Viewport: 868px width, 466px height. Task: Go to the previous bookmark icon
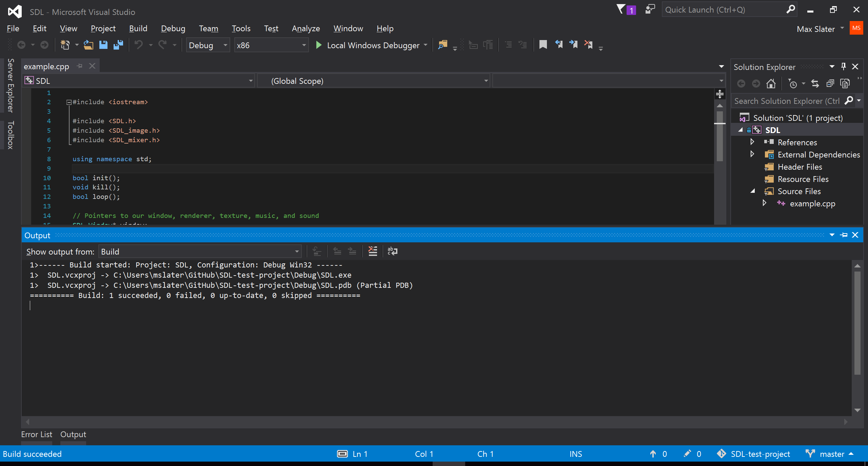click(558, 45)
